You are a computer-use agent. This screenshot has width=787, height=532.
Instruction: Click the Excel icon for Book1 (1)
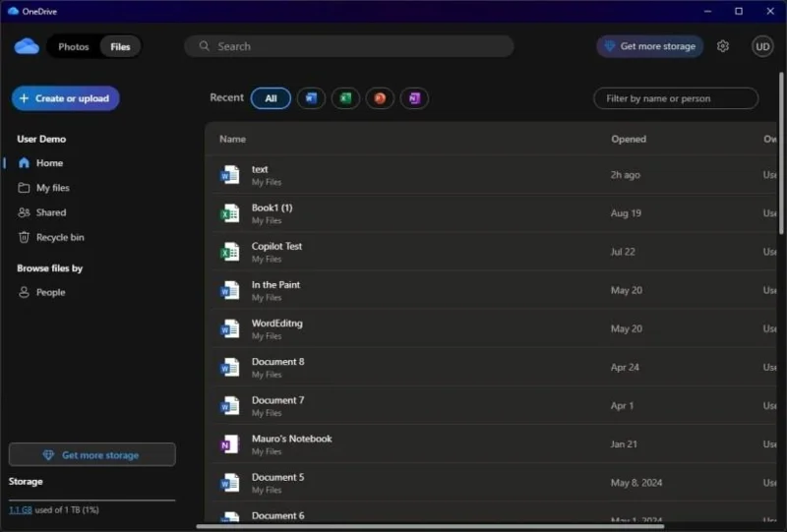(x=230, y=213)
